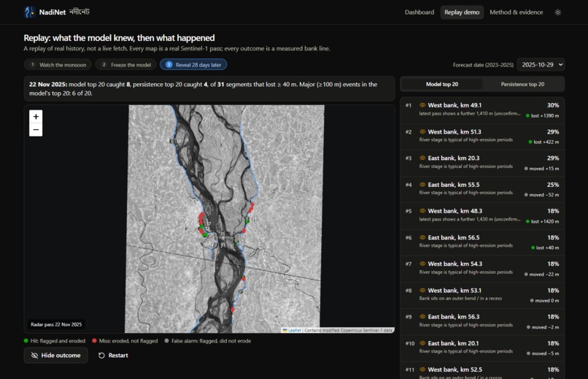Click the green 'Hit: flagged and eroded' legend
This screenshot has height=379, width=588.
[55, 341]
